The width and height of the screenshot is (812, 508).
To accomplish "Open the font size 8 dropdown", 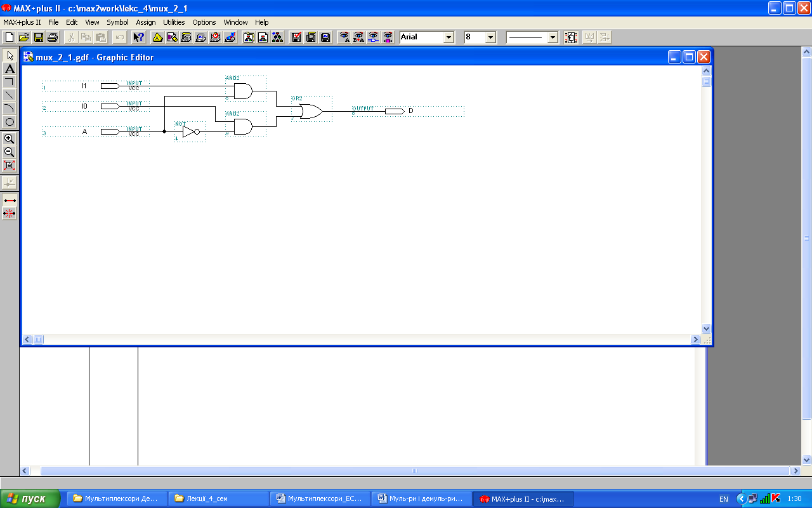I will click(x=490, y=37).
